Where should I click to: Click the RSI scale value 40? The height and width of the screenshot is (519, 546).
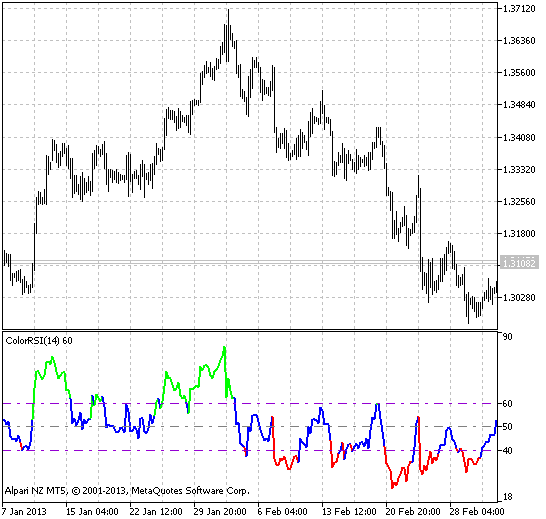508,451
